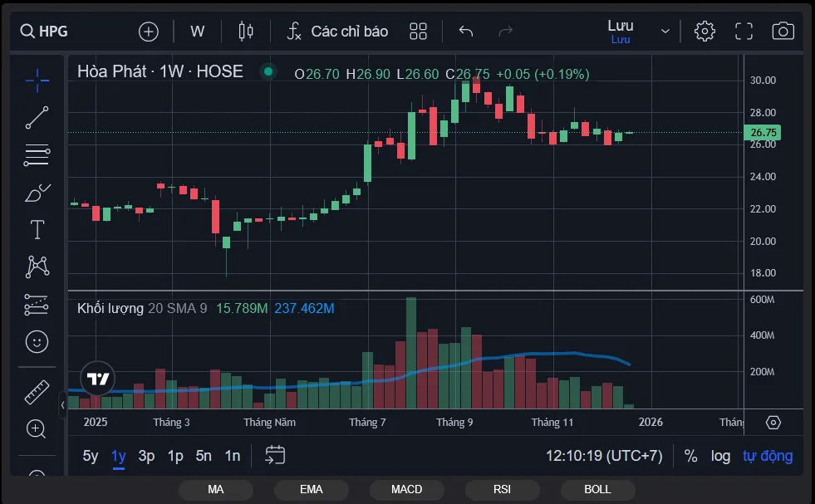Select the text annotation tool
This screenshot has height=504, width=815.
click(x=37, y=229)
